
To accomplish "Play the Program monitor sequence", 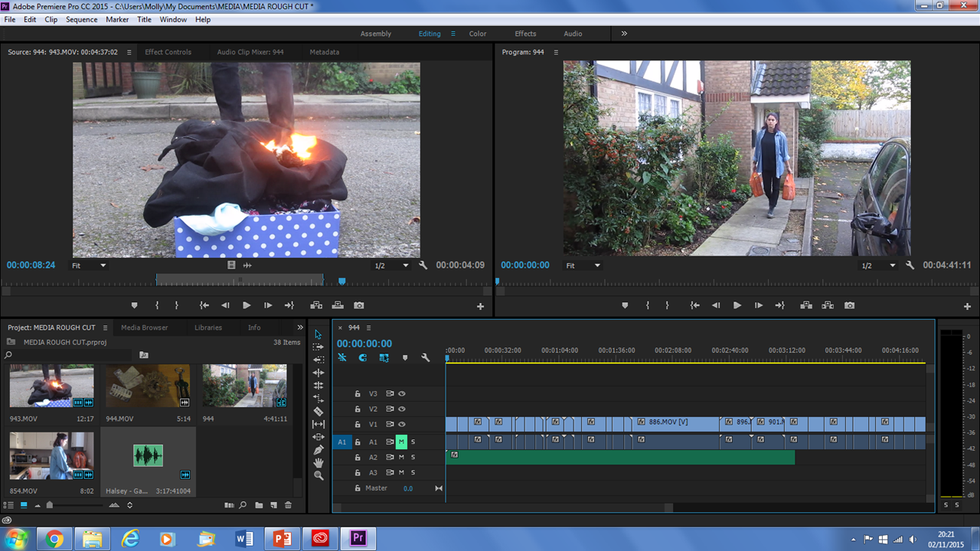I will (x=737, y=305).
